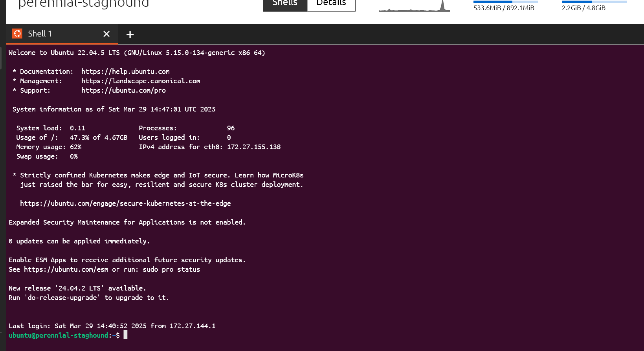Click the 'just raised the bar' line
The height and width of the screenshot is (351, 644).
coord(161,185)
